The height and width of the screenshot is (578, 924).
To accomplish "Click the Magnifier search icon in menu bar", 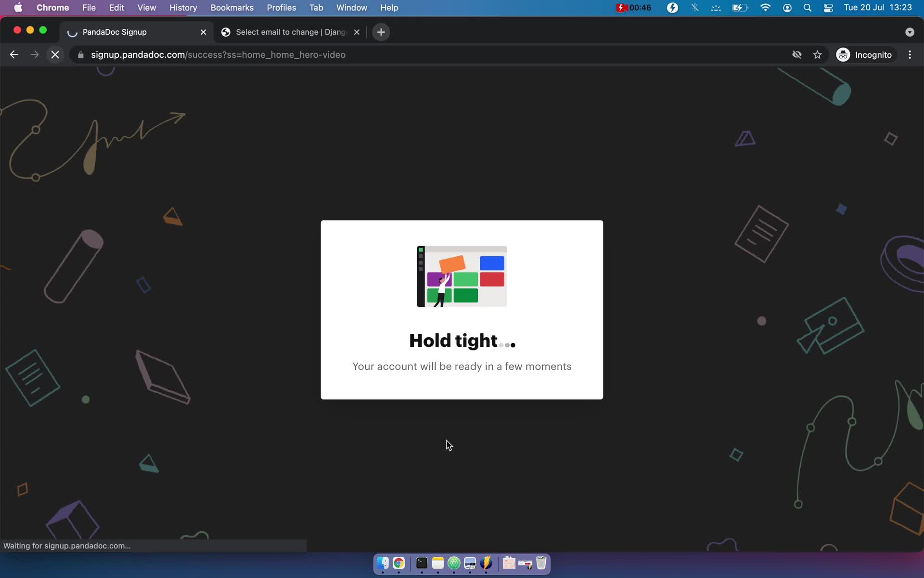I will [807, 7].
